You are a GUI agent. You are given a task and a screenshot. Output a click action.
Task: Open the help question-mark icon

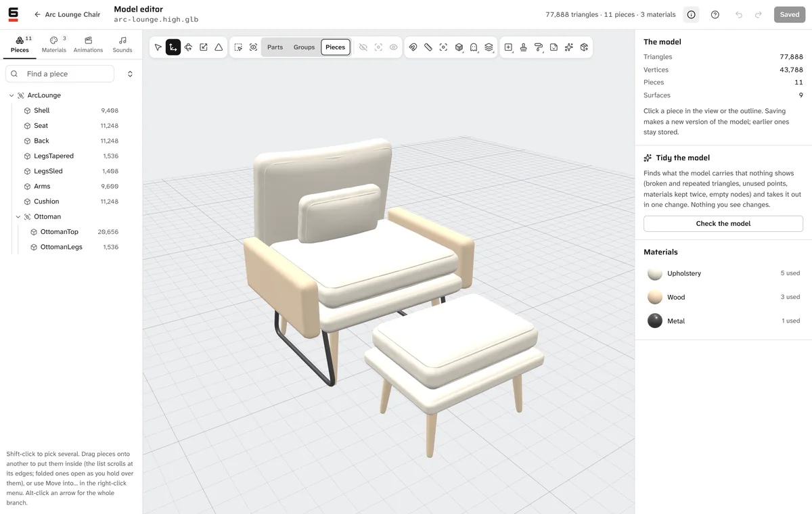pyautogui.click(x=715, y=14)
